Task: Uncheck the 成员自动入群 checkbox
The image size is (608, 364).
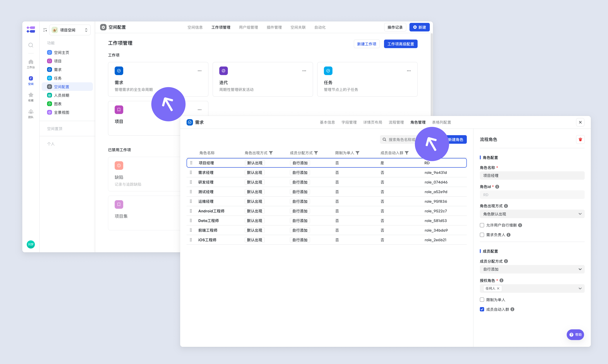Action: tap(482, 309)
